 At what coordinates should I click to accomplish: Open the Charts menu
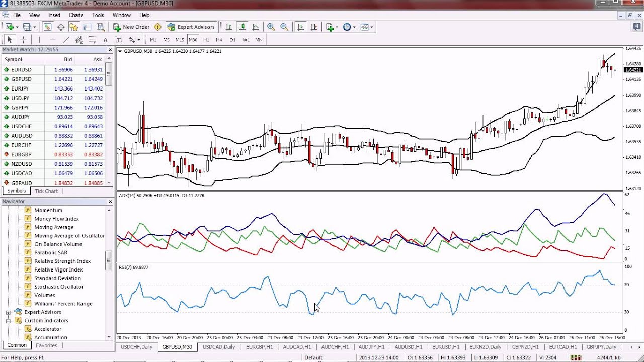(76, 15)
